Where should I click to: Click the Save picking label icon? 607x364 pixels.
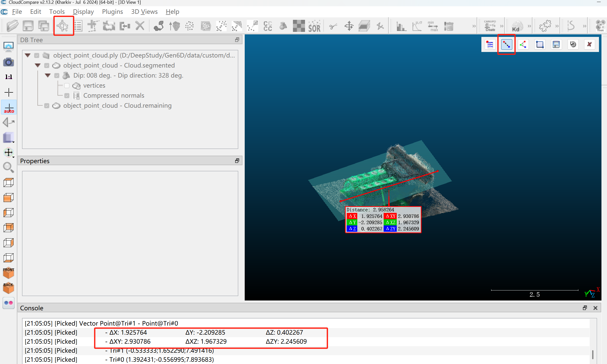point(556,45)
